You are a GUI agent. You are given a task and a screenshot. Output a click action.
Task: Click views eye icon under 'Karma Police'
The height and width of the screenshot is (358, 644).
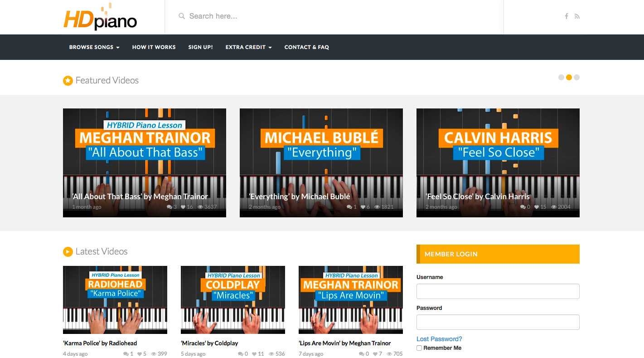154,354
